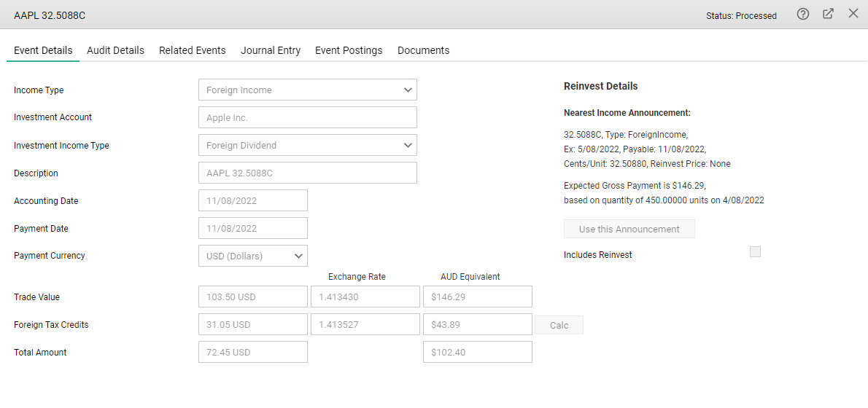The width and height of the screenshot is (868, 408).
Task: Click into the Description field
Action: [307, 173]
